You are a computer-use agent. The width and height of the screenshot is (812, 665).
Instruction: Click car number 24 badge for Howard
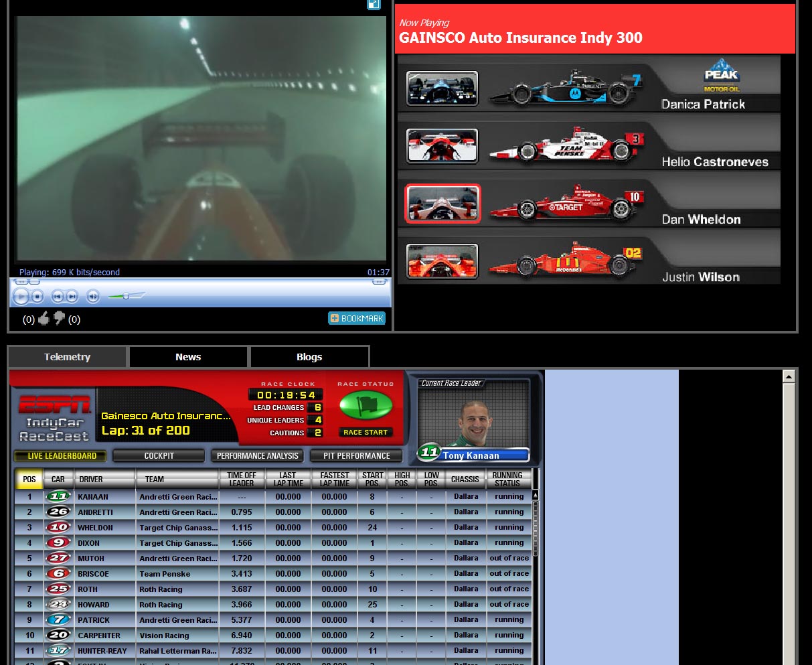58,604
